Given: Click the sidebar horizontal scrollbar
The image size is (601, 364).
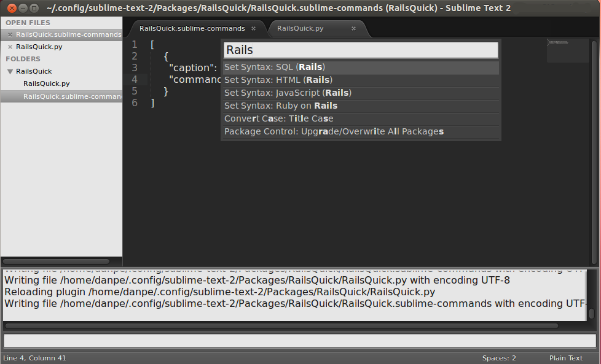Looking at the screenshot, I should coord(57,261).
